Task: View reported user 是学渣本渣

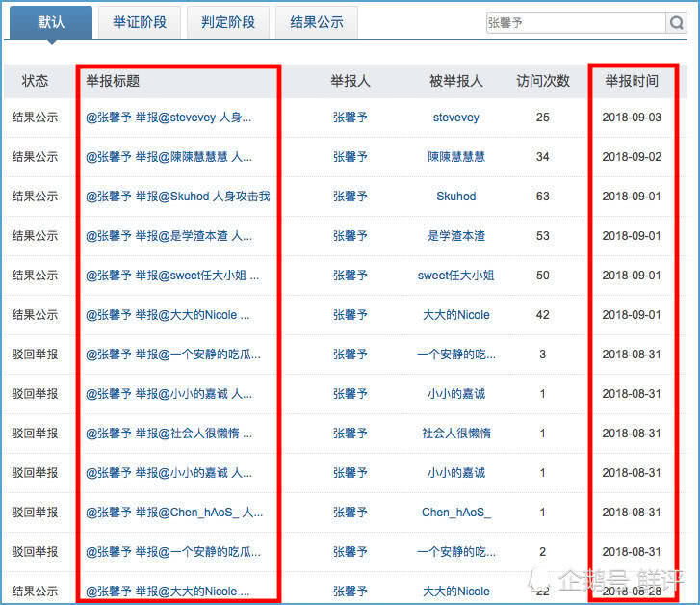Action: click(x=455, y=236)
